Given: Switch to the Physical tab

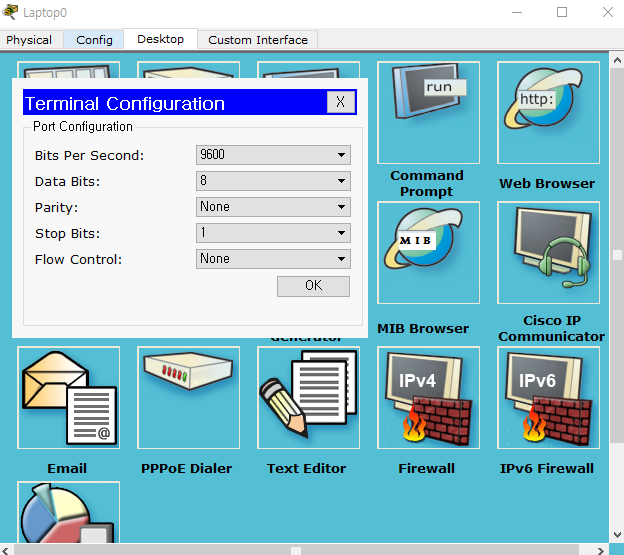Looking at the screenshot, I should [x=29, y=40].
